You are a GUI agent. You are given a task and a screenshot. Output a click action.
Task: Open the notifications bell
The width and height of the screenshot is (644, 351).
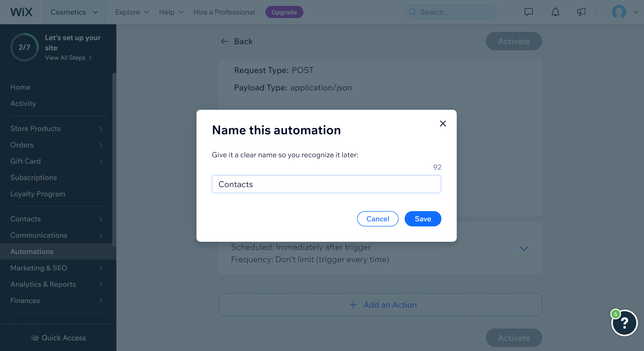point(555,12)
